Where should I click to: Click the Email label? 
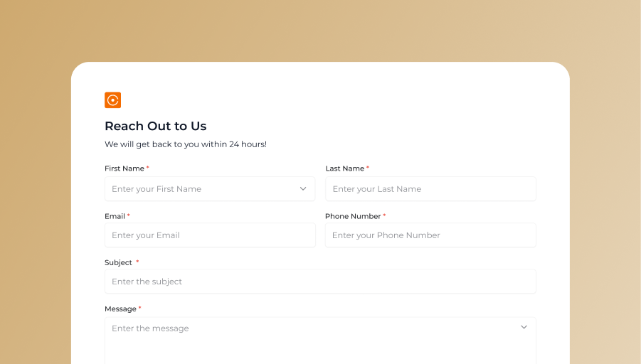(115, 216)
